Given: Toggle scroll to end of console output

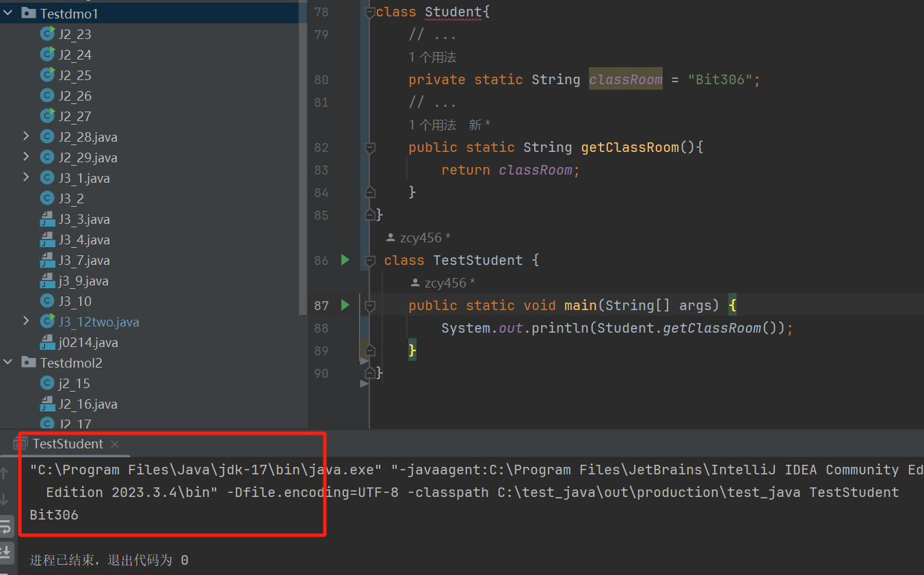Looking at the screenshot, I should [5, 552].
